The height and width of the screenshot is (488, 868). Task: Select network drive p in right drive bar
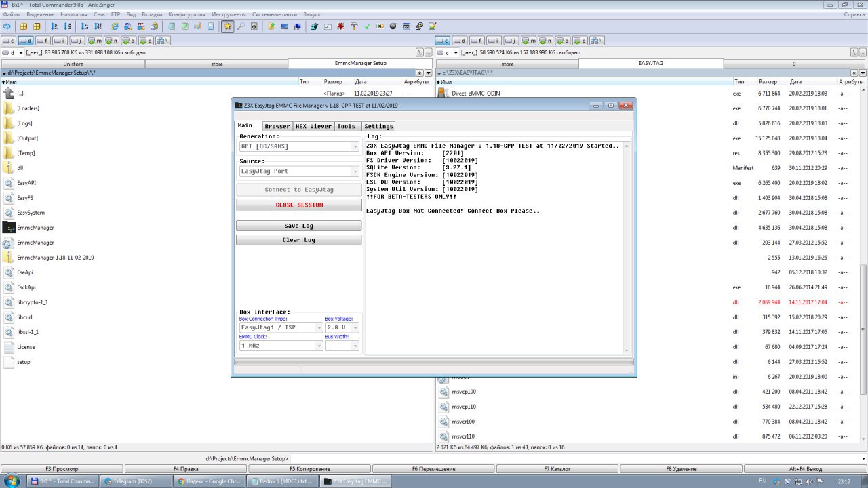pyautogui.click(x=580, y=41)
